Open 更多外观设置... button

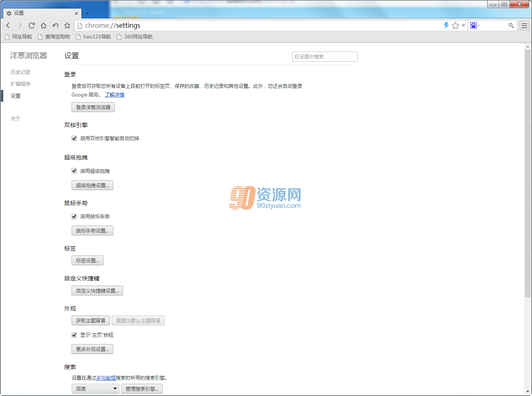92,349
